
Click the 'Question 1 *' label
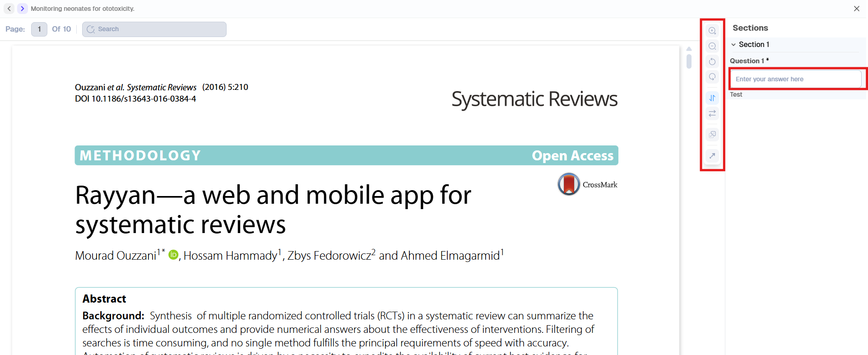tap(749, 61)
